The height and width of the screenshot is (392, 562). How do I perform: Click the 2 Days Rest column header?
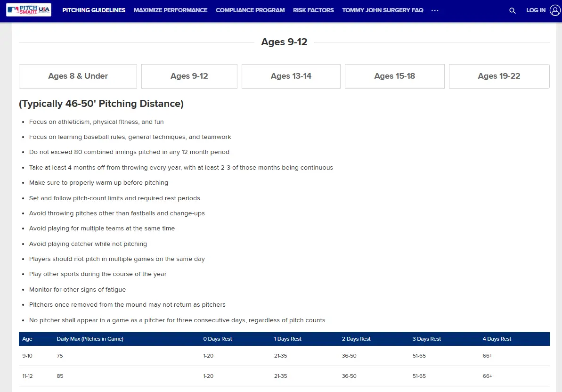(356, 339)
